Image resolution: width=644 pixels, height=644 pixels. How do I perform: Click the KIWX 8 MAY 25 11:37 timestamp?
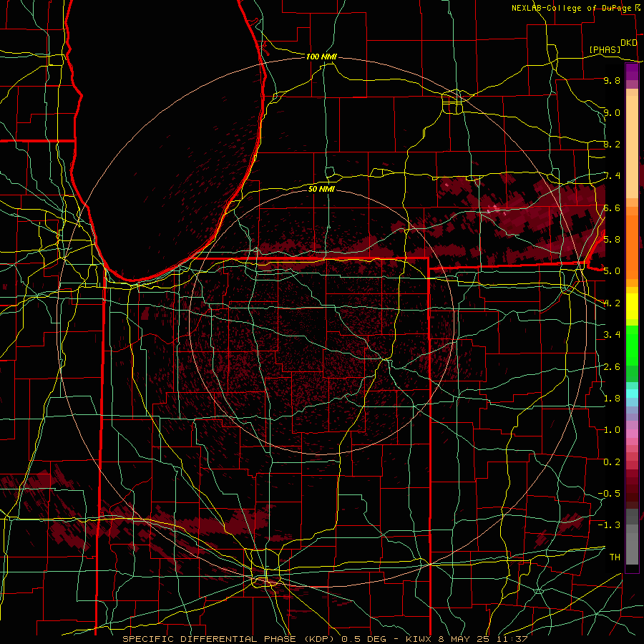[467, 639]
